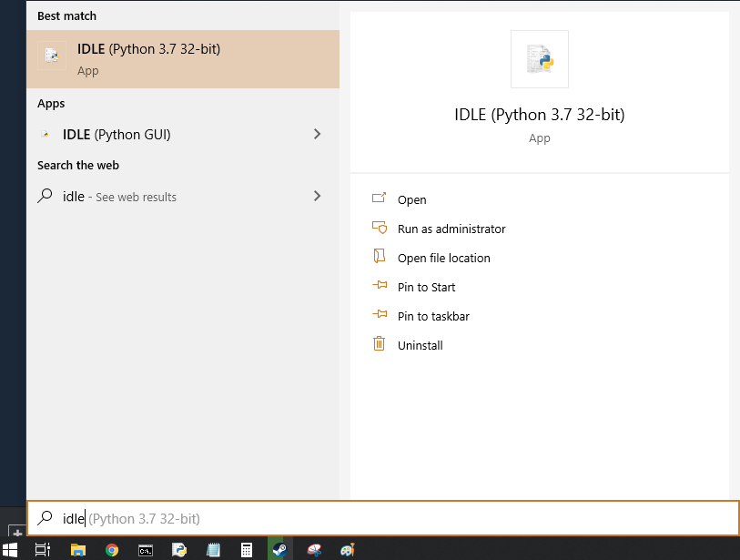740x560 pixels.
Task: Click the 'IDLE (Python 3.7 32-bit)' preview title
Action: point(540,115)
